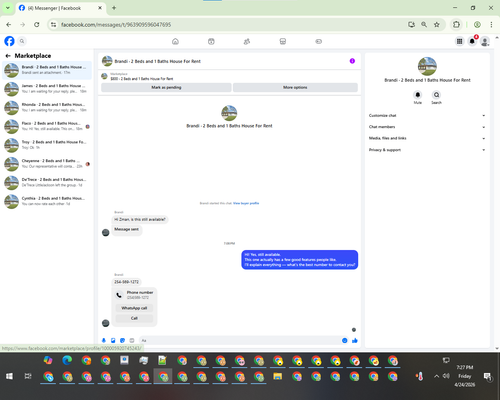
Task: Click the More options button
Action: 295,87
